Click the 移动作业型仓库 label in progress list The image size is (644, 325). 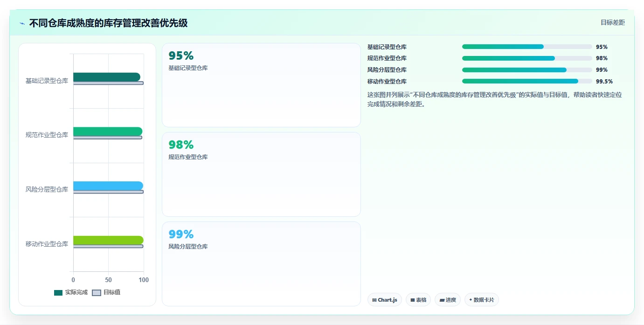point(387,81)
